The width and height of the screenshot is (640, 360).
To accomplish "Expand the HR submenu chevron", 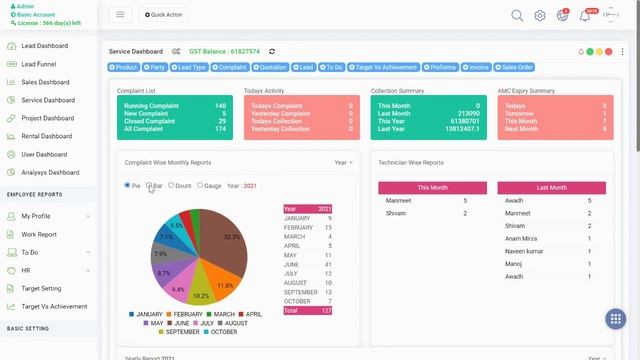I will [88, 271].
